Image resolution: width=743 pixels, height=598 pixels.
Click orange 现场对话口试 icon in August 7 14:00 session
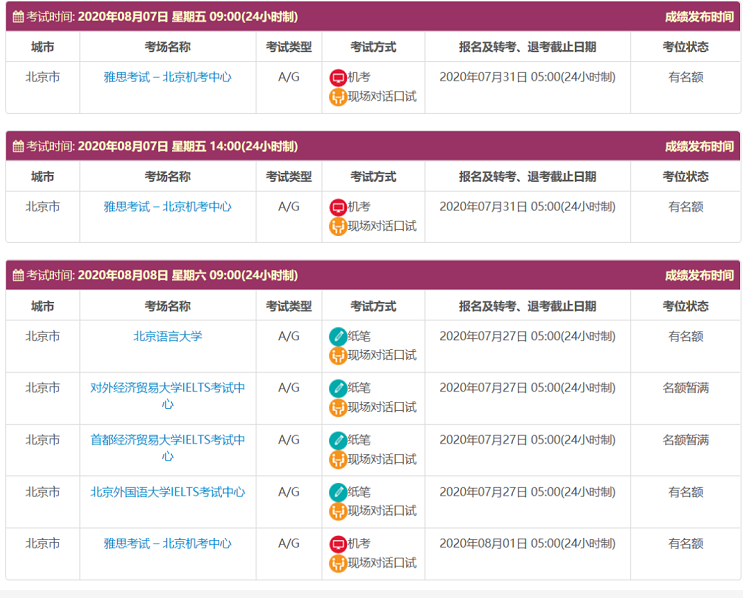pos(338,226)
